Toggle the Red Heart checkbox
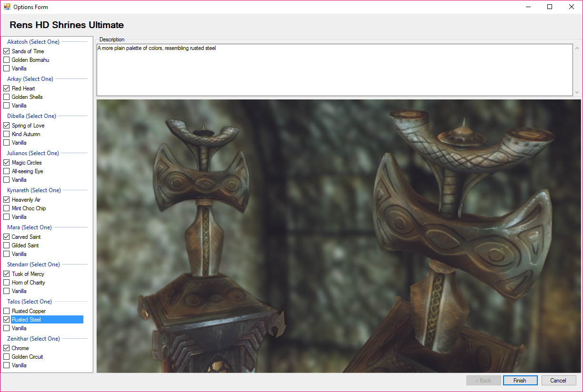The image size is (583, 392). [7, 88]
